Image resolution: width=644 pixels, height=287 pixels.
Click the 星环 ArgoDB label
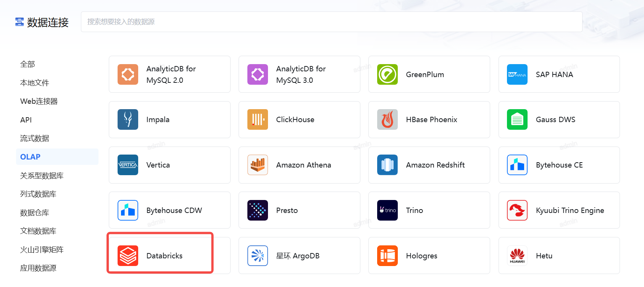click(298, 256)
